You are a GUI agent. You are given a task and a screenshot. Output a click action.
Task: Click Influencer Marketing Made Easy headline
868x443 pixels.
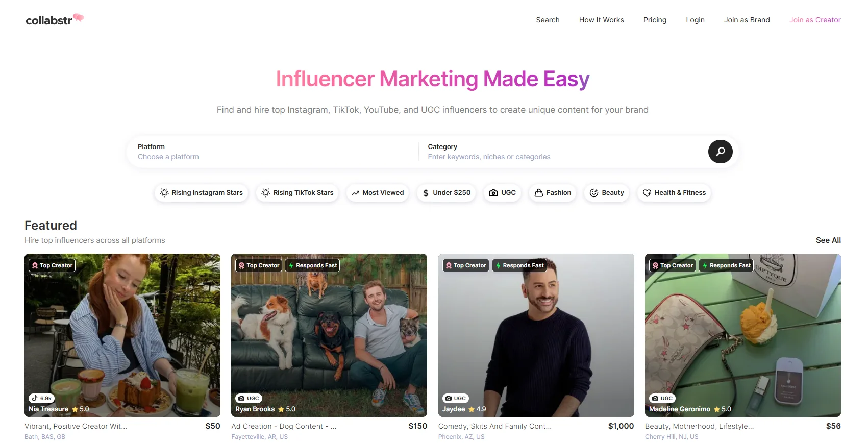coord(433,79)
